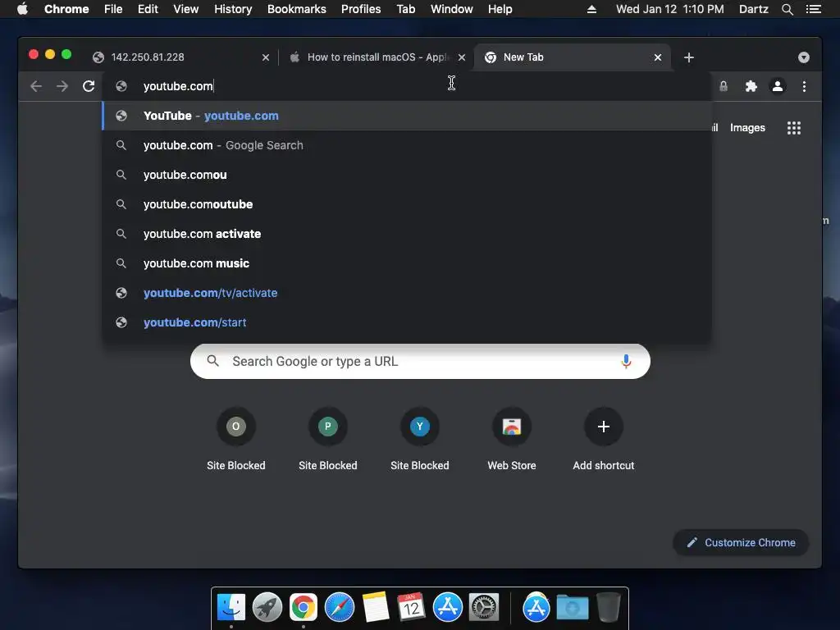Close the 142.250.81.228 tab

click(266, 57)
